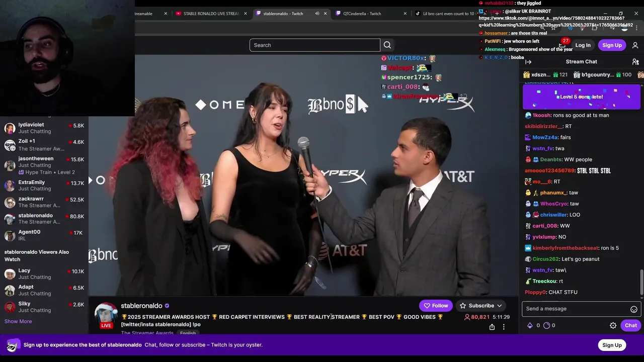Mute the stableronaldo Twitch tab audio icon
Viewport: 644px width, 362px height.
(317, 14)
